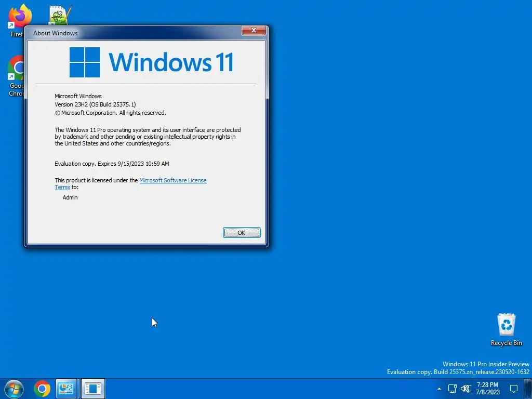Open the network status tray icon
Viewport: 532px width, 399px height.
(x=452, y=389)
